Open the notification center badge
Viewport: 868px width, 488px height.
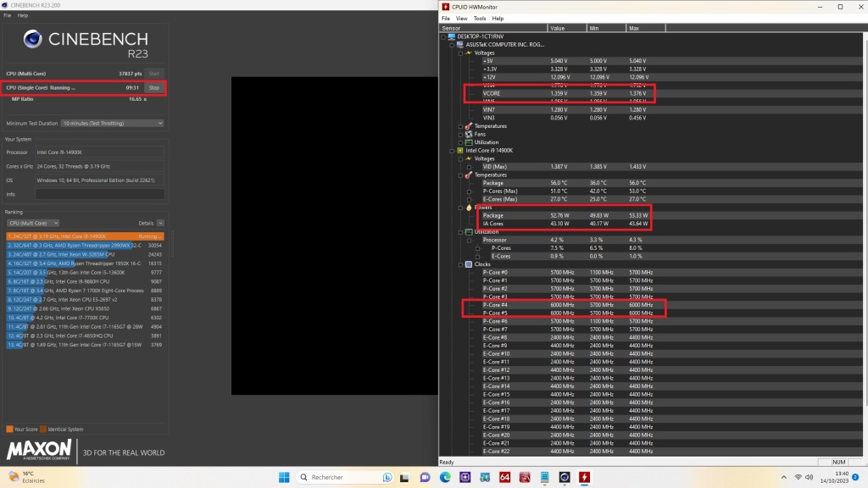pyautogui.click(x=855, y=478)
